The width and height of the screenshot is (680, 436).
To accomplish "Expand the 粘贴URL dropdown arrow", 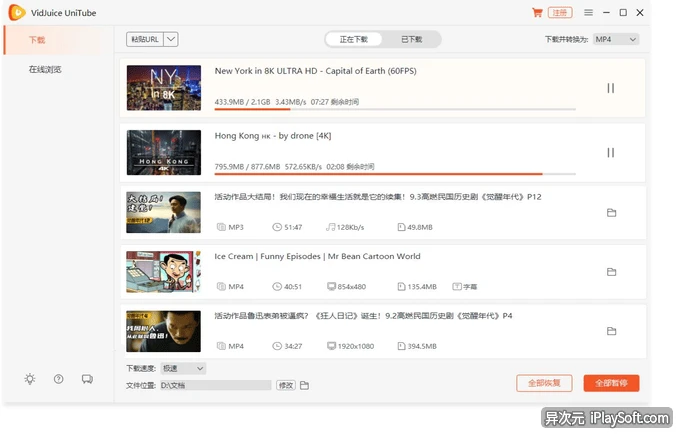I will click(171, 39).
